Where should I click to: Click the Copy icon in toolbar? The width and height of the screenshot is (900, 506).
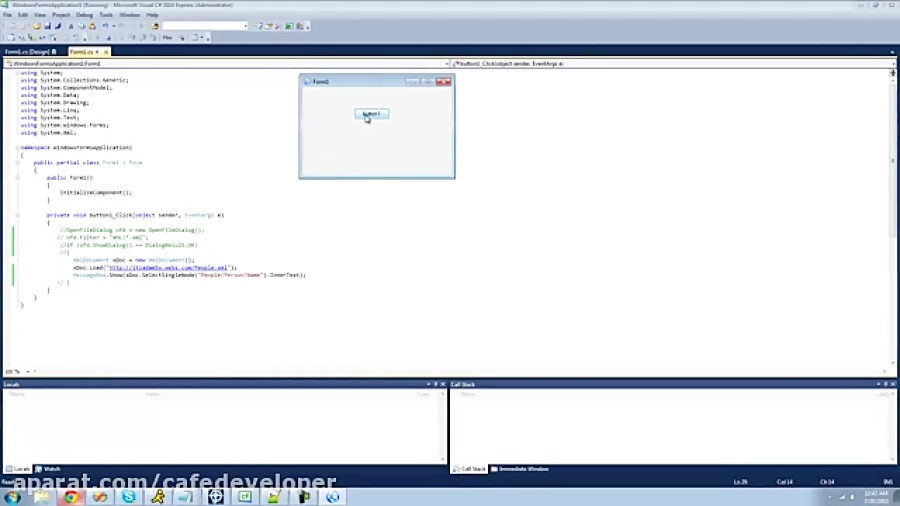click(x=82, y=26)
